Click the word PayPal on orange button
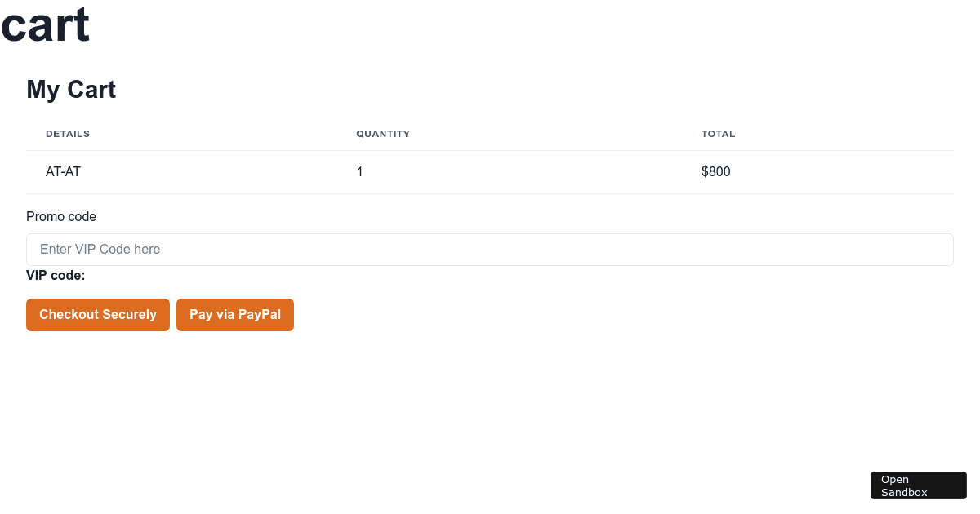Image resolution: width=980 pixels, height=514 pixels. (260, 315)
